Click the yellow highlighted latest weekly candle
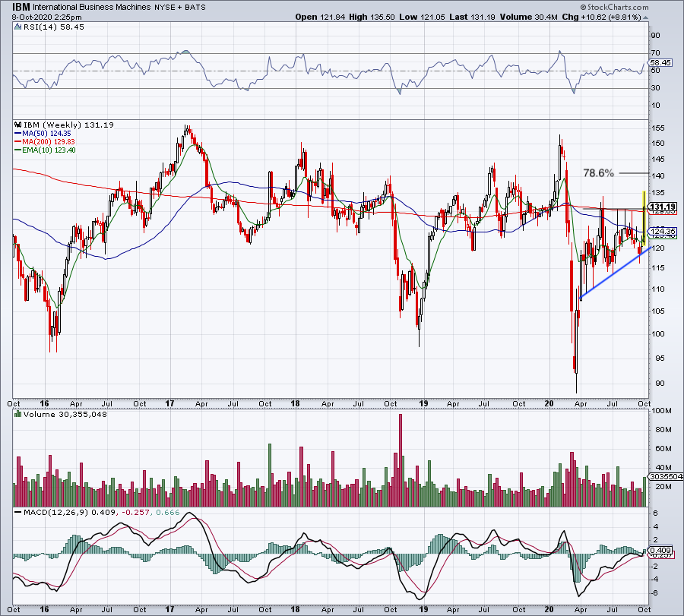 pyautogui.click(x=644, y=218)
